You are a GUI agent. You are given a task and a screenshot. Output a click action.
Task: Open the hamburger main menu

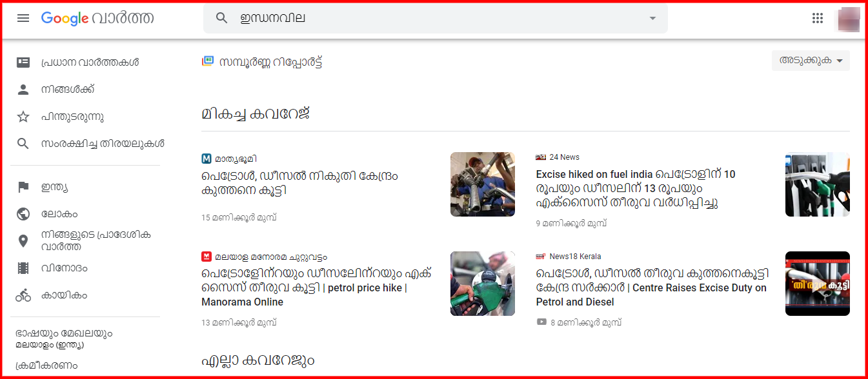(23, 18)
